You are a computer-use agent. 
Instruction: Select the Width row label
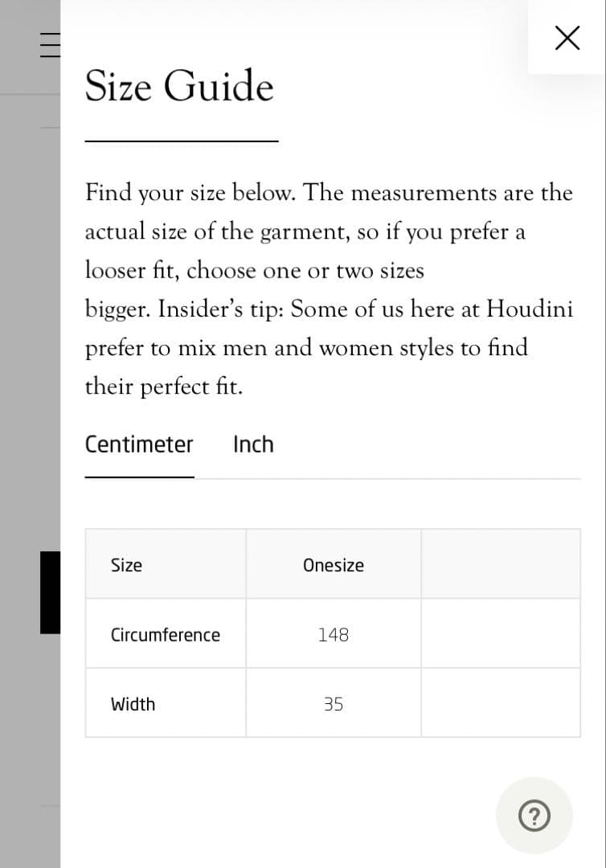[133, 704]
